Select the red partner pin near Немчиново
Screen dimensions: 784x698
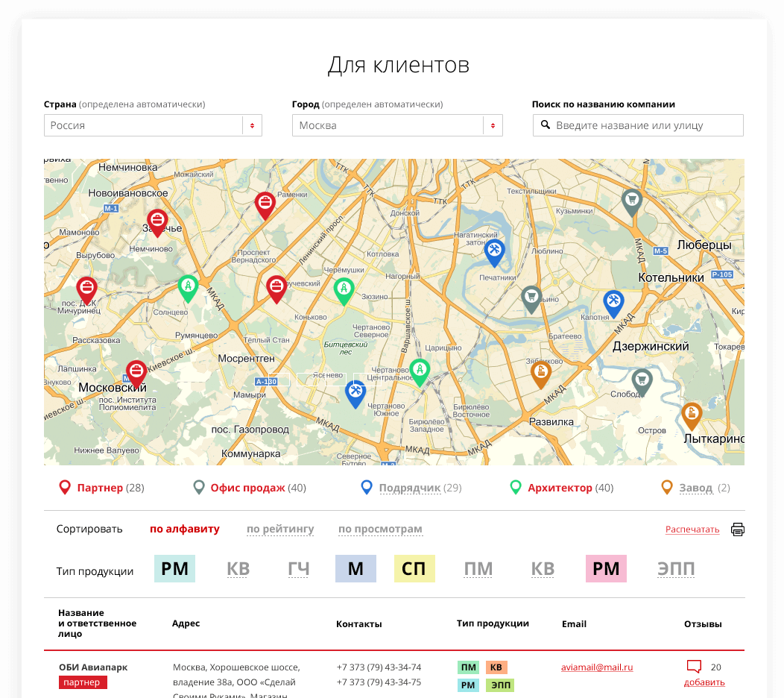pyautogui.click(x=157, y=223)
